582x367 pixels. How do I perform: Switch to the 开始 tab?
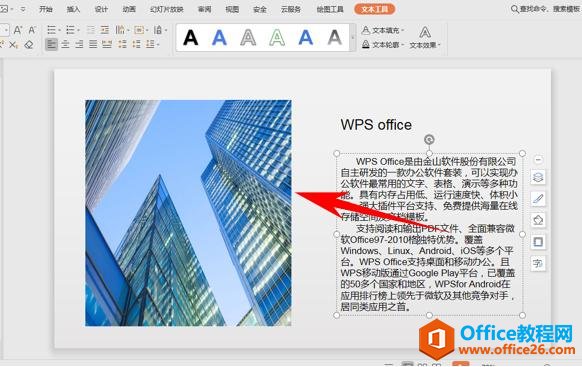tap(46, 9)
